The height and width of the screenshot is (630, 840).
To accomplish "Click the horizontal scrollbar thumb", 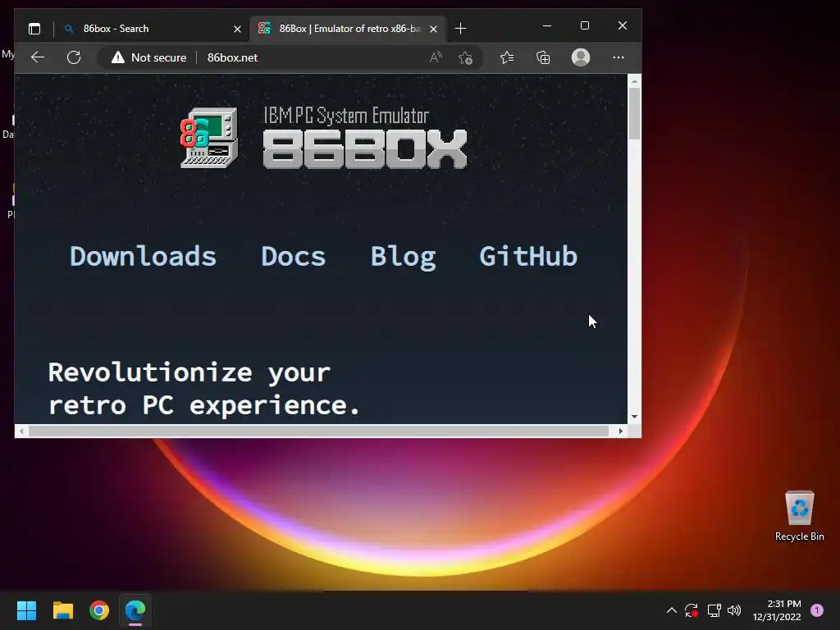I will pos(319,431).
